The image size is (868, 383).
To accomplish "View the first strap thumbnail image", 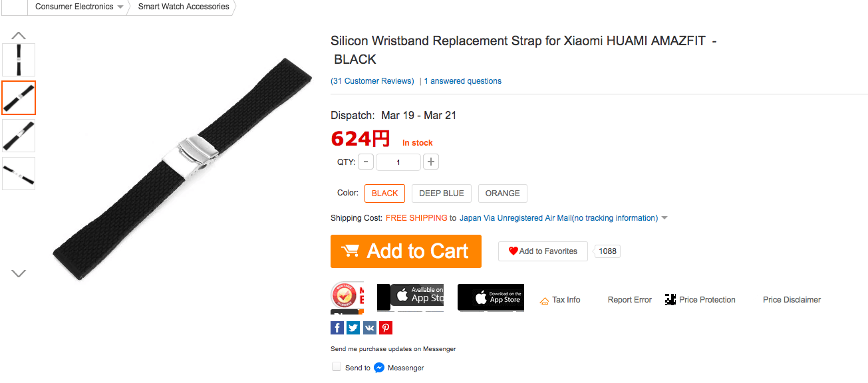I will [19, 60].
